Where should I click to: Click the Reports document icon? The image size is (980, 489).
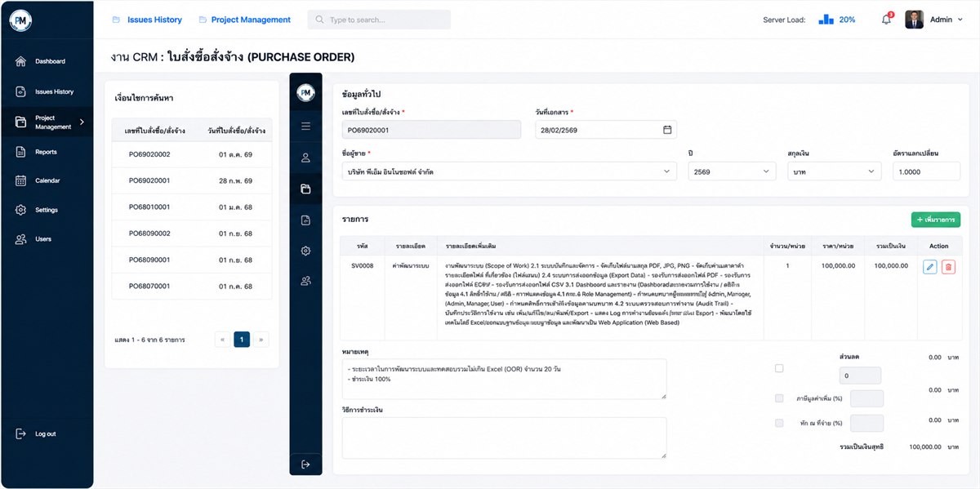point(21,152)
